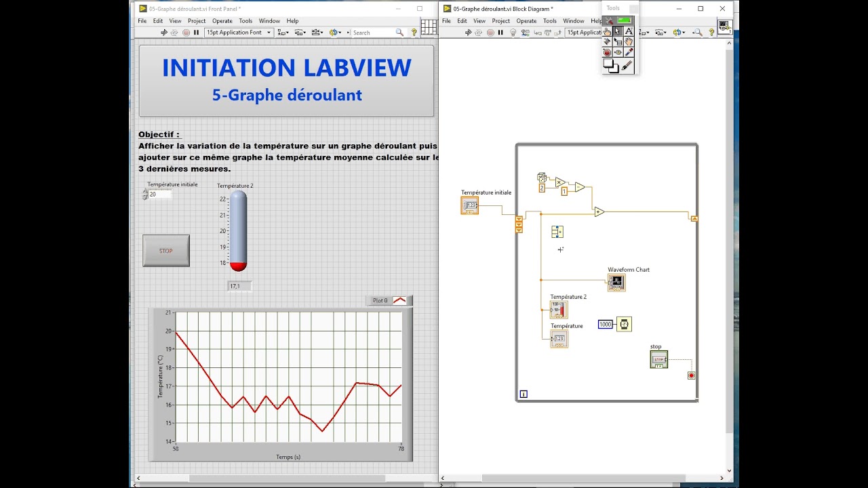Open Edit menu in Front Panel window
This screenshot has height=488, width=868.
pos(158,21)
